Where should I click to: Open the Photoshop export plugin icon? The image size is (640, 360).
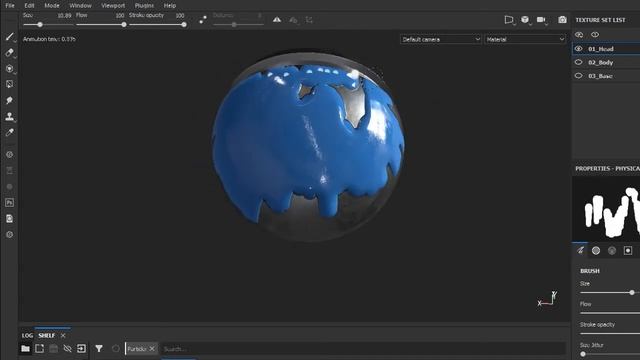(x=9, y=202)
